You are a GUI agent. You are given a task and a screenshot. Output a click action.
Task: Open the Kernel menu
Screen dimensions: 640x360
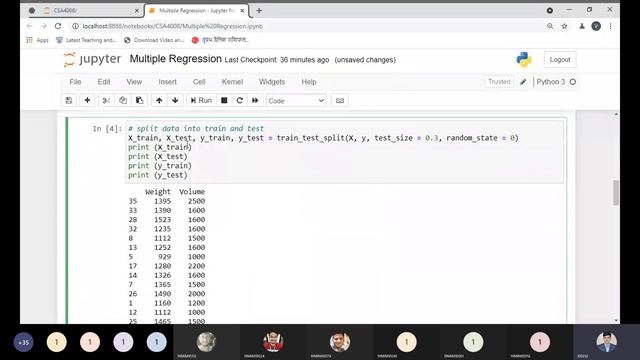pyautogui.click(x=232, y=82)
